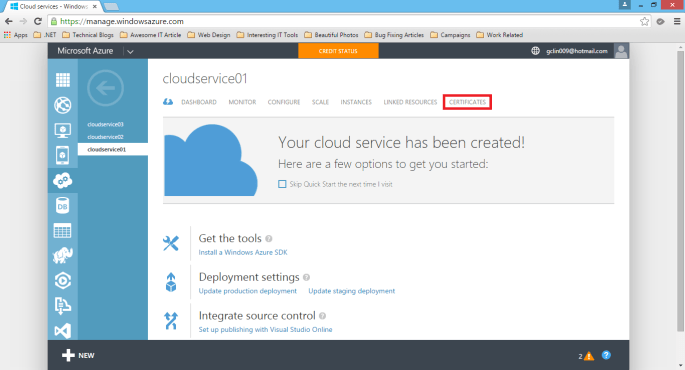Open the Technical Blogs bookmark folder
This screenshot has height=370, width=685.
point(88,35)
